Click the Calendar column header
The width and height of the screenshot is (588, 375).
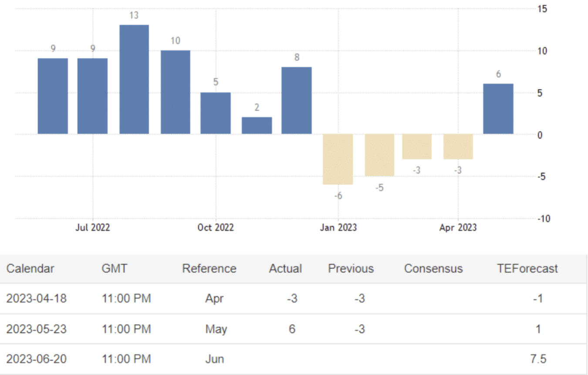pyautogui.click(x=30, y=269)
